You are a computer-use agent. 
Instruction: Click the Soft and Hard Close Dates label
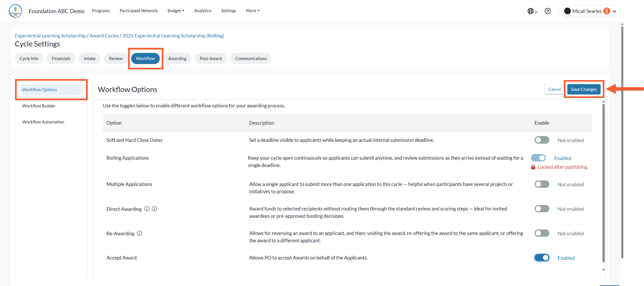[134, 140]
